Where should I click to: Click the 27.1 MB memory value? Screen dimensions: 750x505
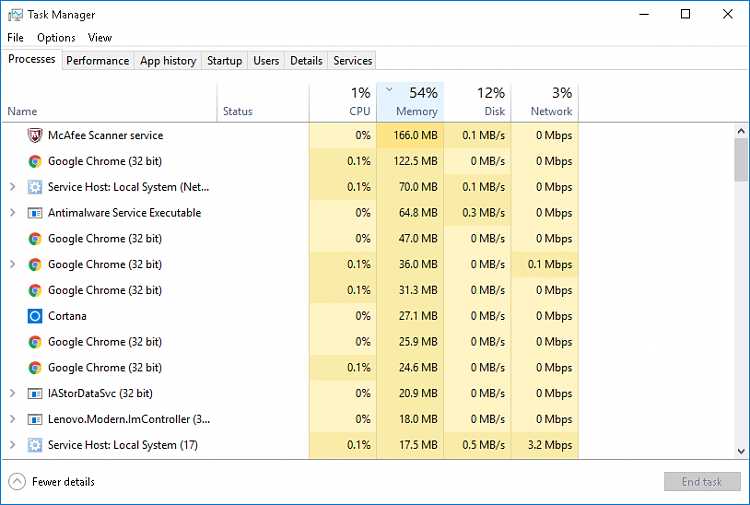pos(418,316)
